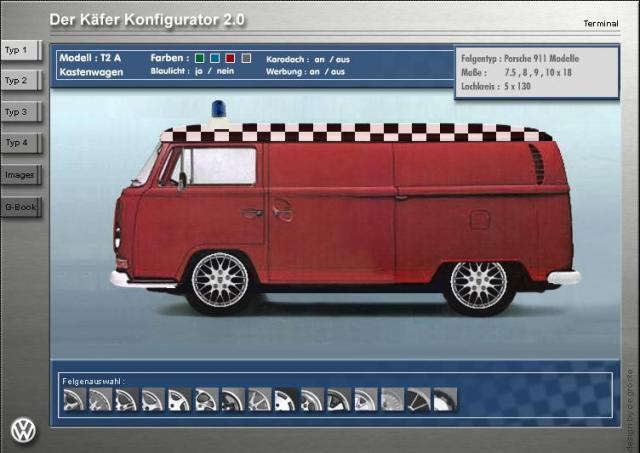Screen dimensions: 640x453
Task: Pick the last rim thumbnail with black tire
Action: 445,399
